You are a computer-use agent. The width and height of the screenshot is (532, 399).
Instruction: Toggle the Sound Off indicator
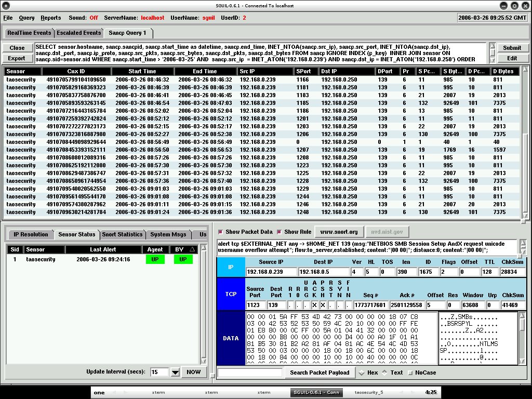(94, 18)
